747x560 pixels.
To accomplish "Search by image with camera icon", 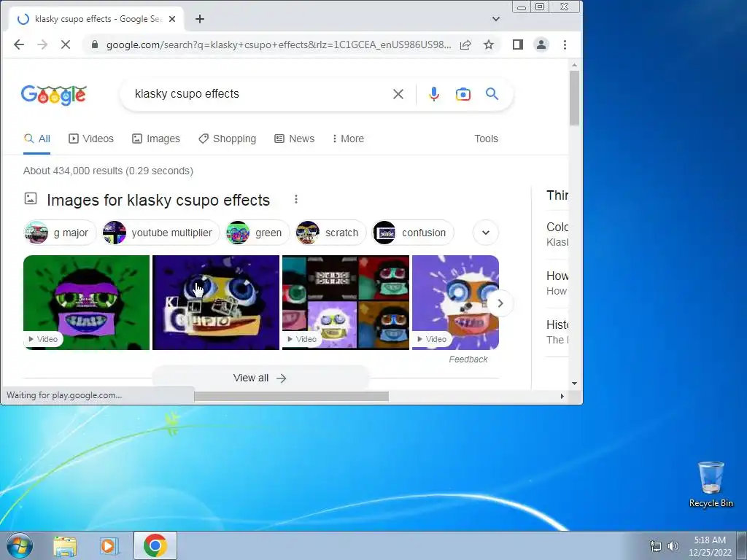I will (463, 94).
